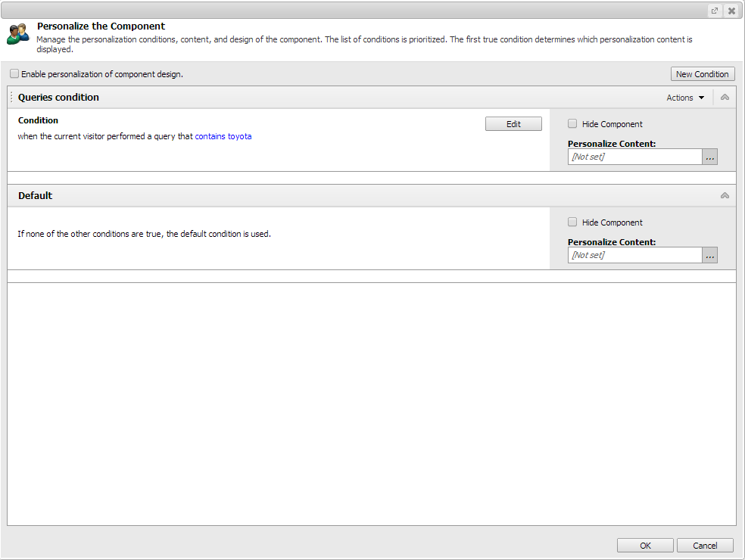Confirm changes with the OK button
Image resolution: width=745 pixels, height=560 pixels.
(644, 545)
